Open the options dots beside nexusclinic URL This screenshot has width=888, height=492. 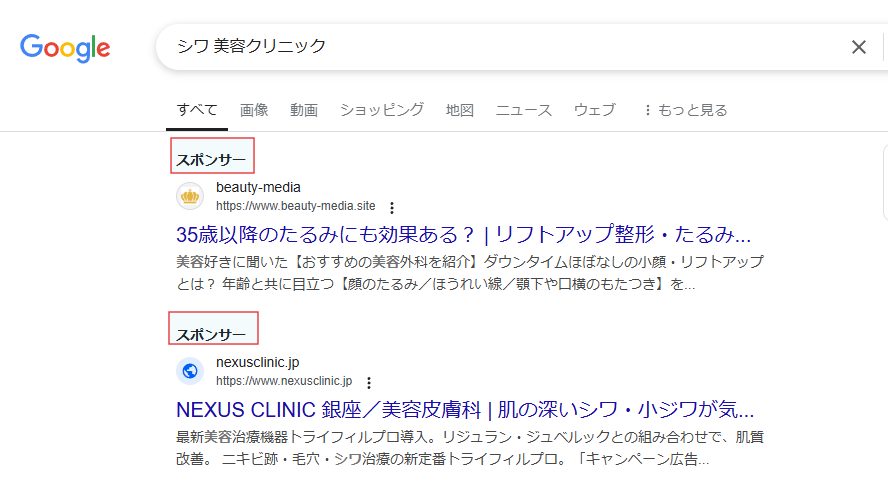[369, 383]
